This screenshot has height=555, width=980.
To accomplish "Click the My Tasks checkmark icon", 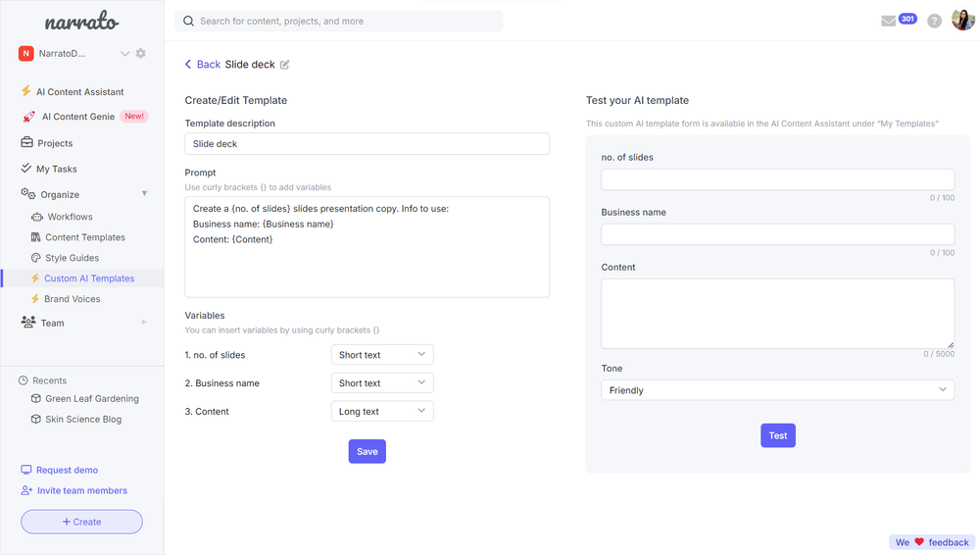I will click(x=25, y=168).
